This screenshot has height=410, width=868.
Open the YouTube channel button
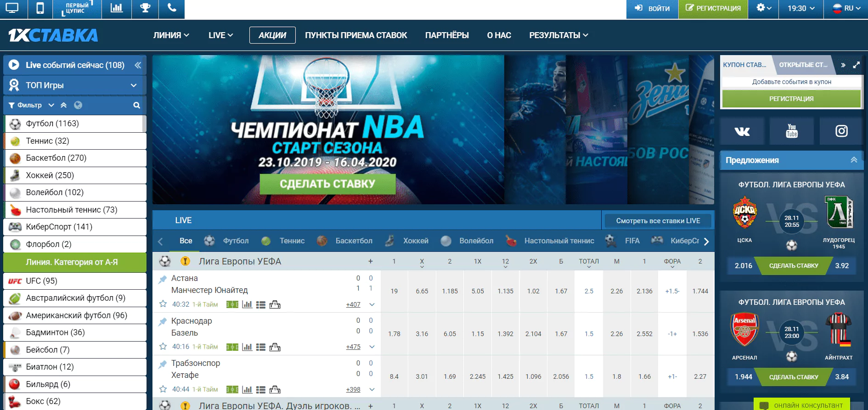click(x=792, y=131)
